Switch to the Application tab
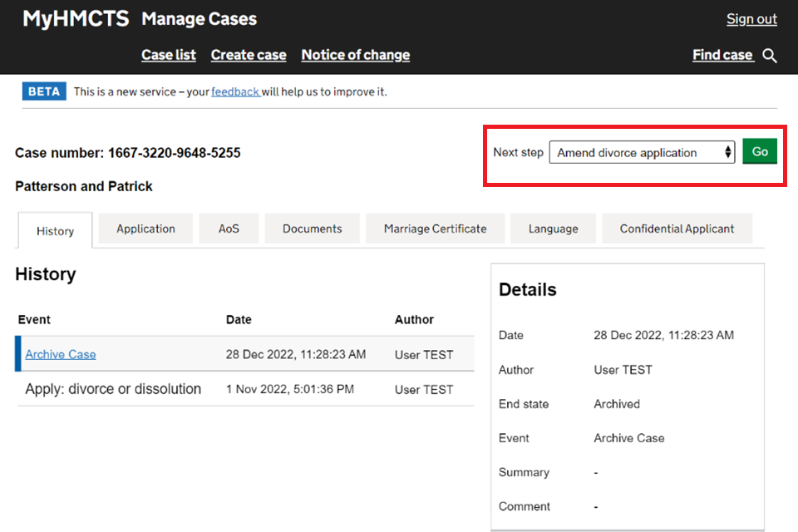This screenshot has width=798, height=532. (x=145, y=229)
